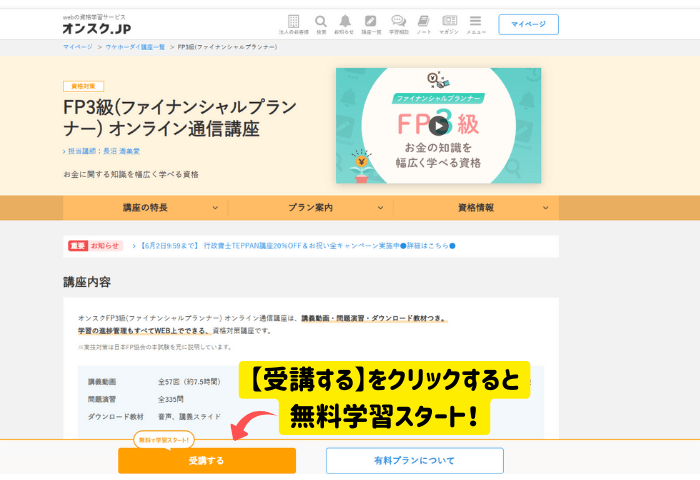Open the マガジン newspaper icon
The height and width of the screenshot is (480, 700).
click(x=449, y=24)
